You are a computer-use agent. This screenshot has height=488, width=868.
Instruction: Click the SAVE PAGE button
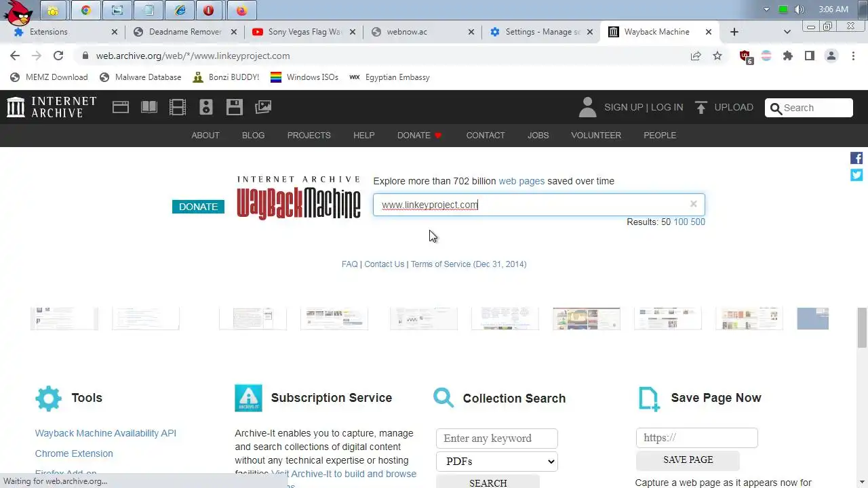[688, 460]
